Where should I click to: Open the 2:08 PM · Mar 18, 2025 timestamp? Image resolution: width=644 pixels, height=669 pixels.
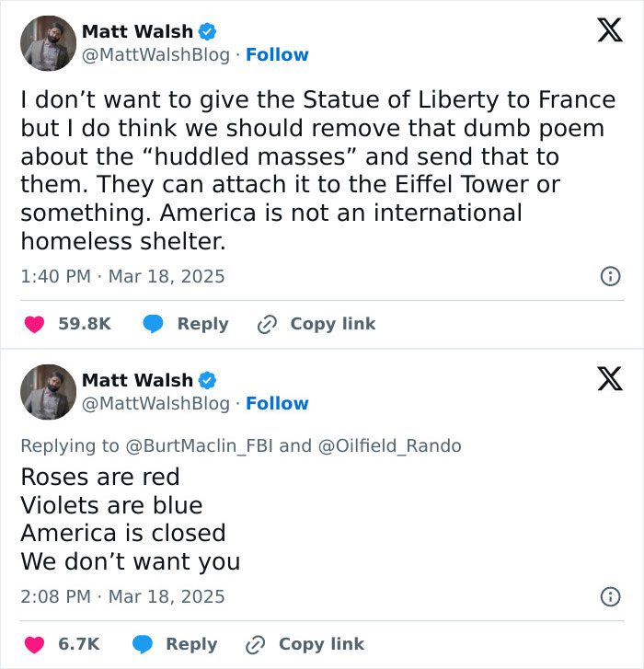[122, 596]
